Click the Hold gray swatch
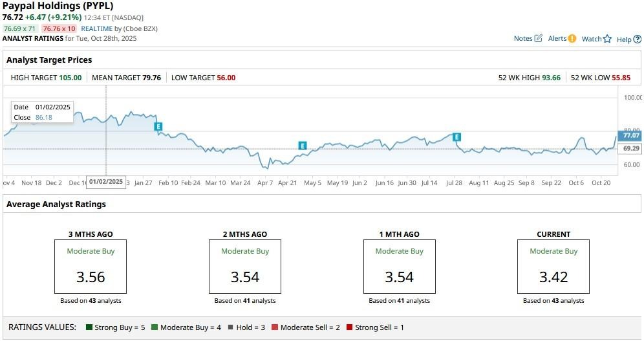 coord(230,327)
